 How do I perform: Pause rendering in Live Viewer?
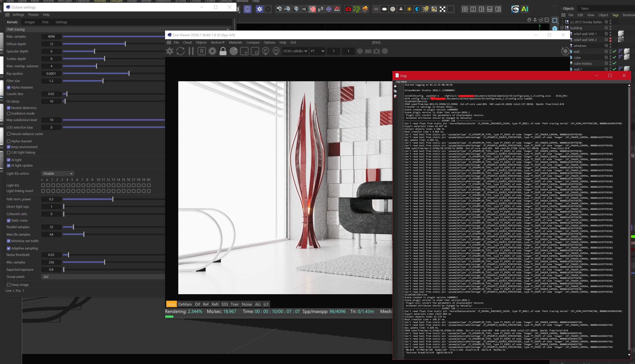[191, 51]
